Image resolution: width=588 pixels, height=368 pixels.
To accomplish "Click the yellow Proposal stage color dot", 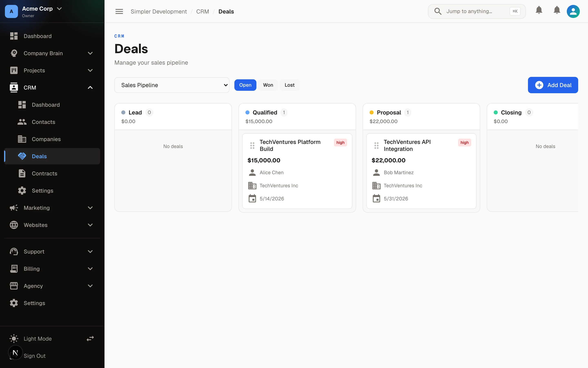I will [372, 112].
